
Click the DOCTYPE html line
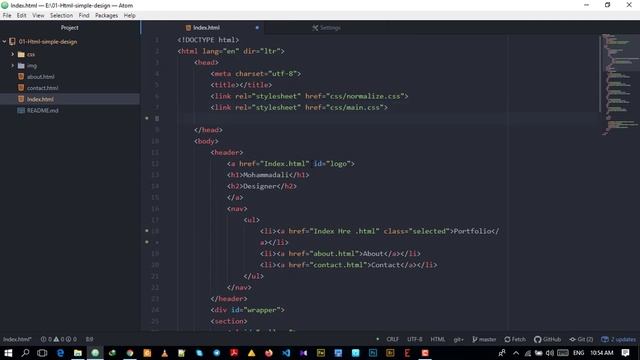208,40
